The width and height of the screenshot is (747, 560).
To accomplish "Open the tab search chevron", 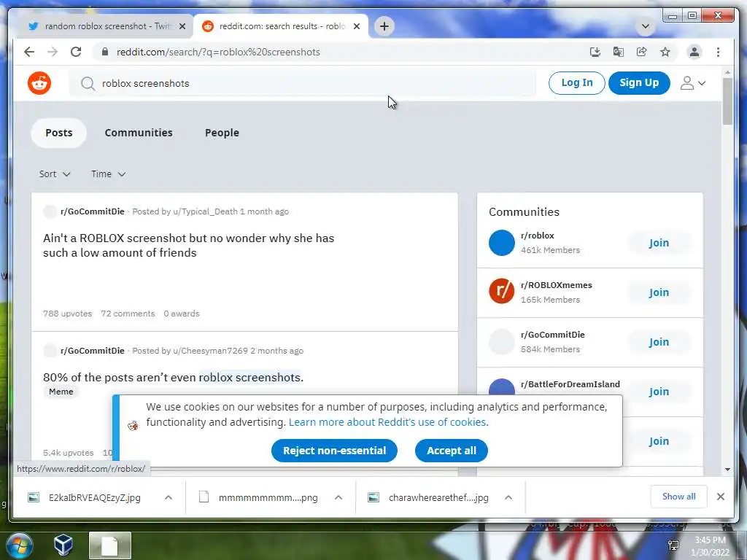I will tap(646, 26).
